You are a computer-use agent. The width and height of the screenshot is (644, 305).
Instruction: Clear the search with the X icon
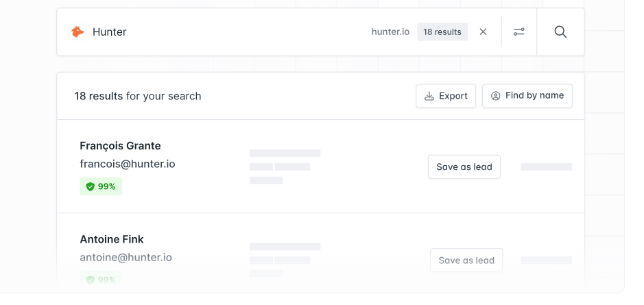(x=484, y=32)
